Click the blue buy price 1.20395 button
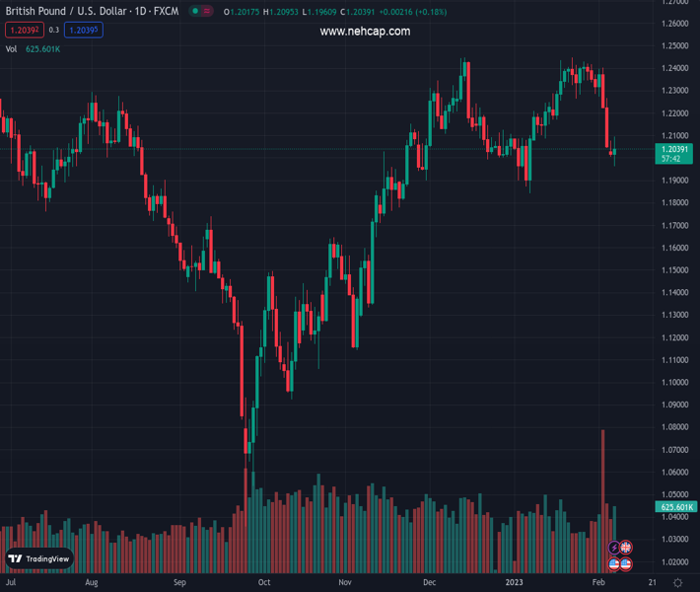 click(84, 31)
